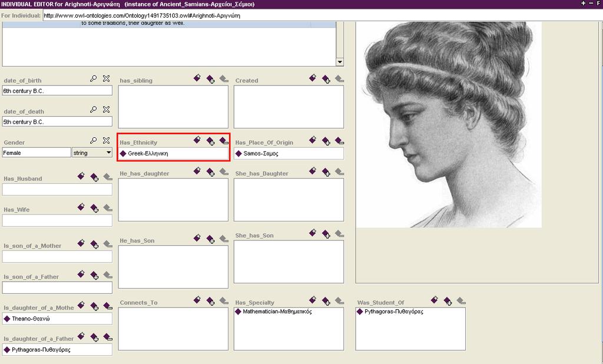The width and height of the screenshot is (603, 364).
Task: Edit the date_of_birth field
Action: coord(57,91)
